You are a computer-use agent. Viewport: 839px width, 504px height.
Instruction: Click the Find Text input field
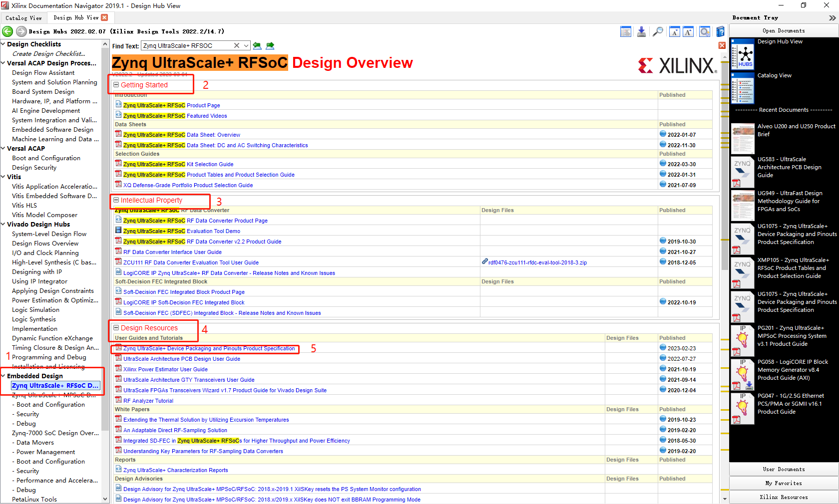coord(187,45)
